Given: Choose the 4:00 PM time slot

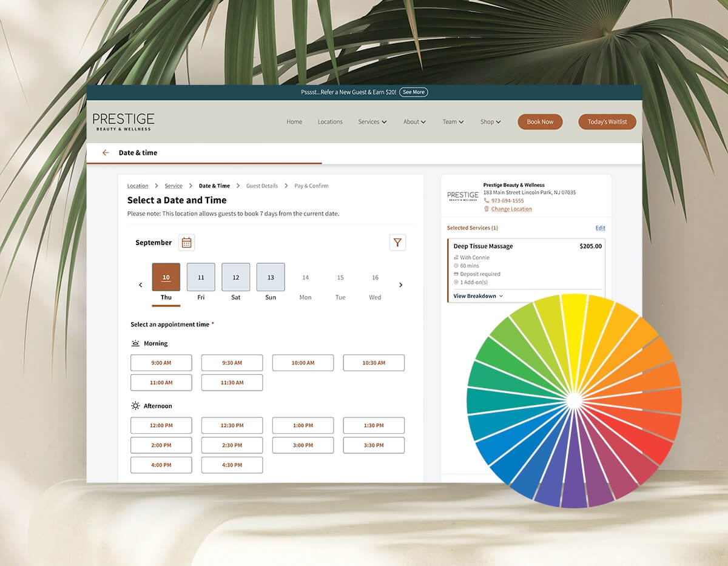Looking at the screenshot, I should pyautogui.click(x=161, y=465).
